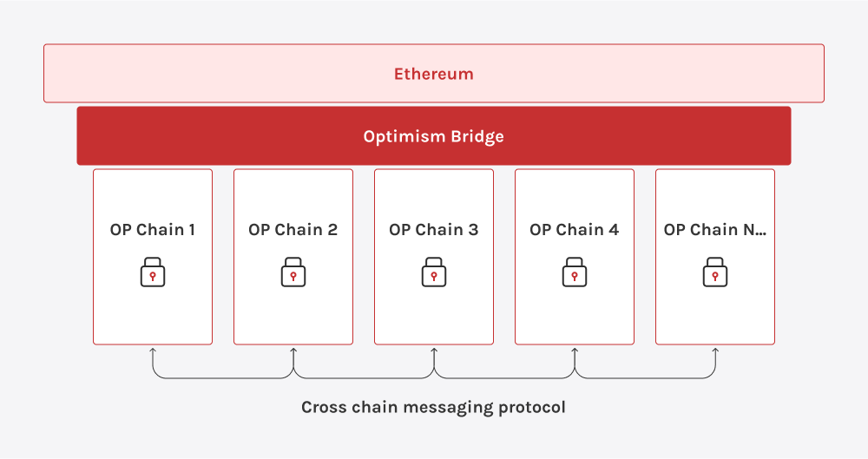Click the lock icon in OP Chain 4
868x459 pixels.
[x=575, y=272]
